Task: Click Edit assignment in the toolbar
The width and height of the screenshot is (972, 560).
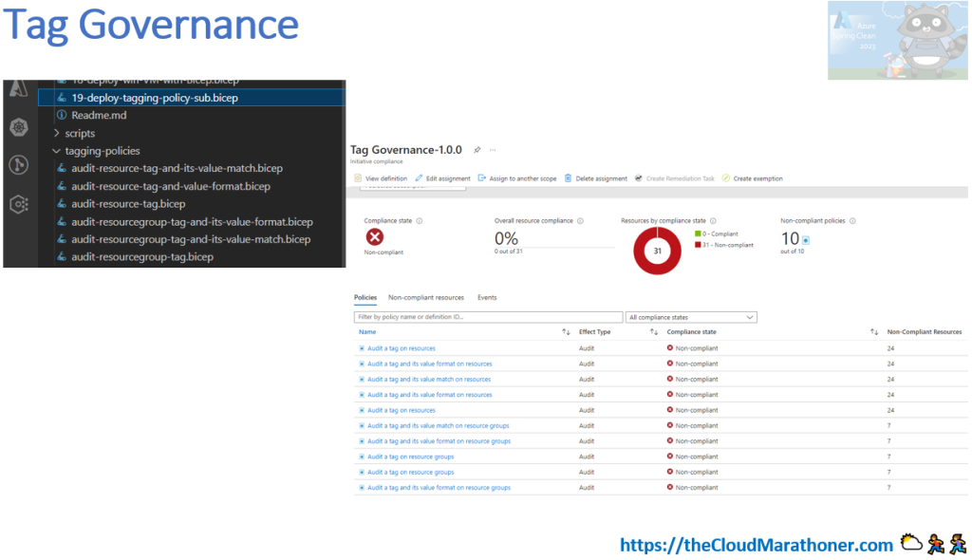Action: click(443, 178)
